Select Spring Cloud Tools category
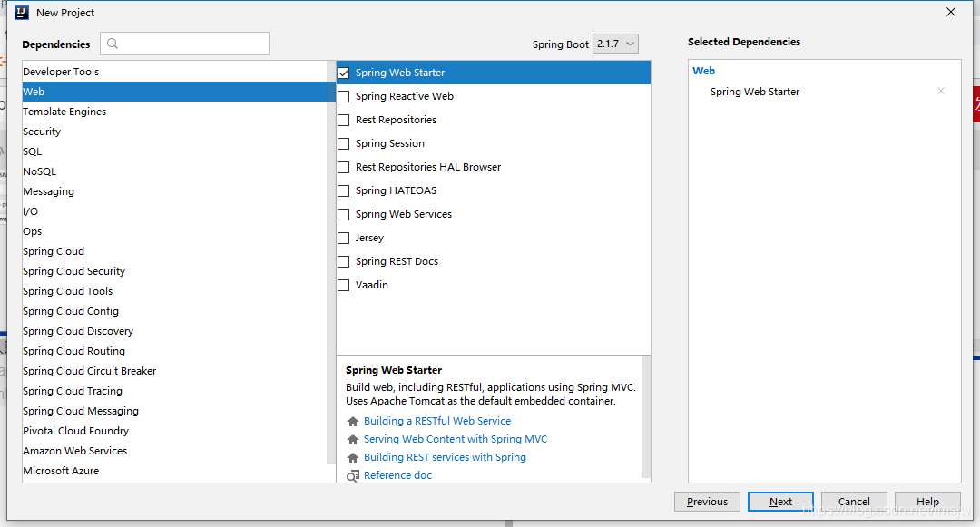The height and width of the screenshot is (527, 980). click(x=174, y=291)
